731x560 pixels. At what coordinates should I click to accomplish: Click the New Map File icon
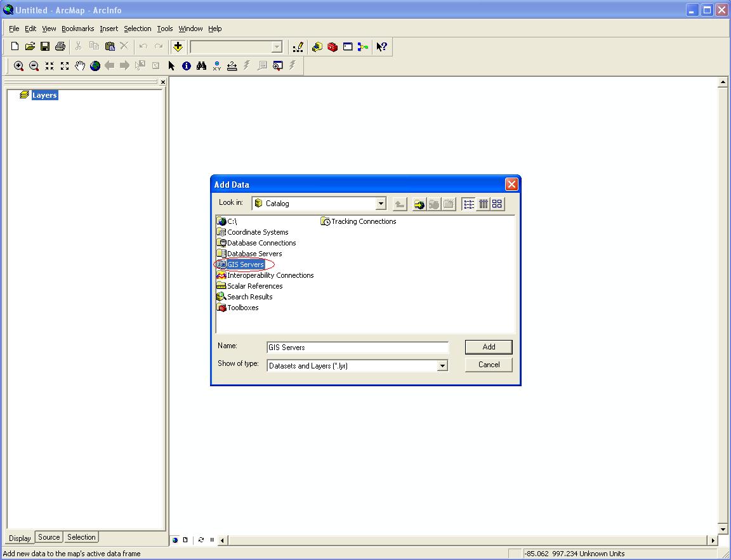tap(15, 46)
